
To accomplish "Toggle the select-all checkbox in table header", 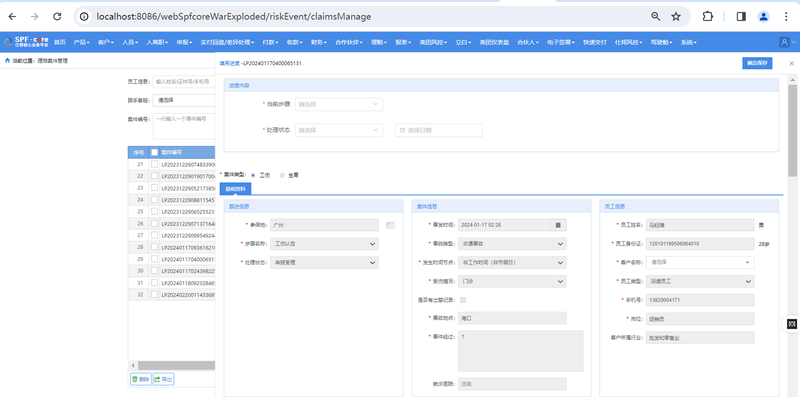I will pyautogui.click(x=154, y=152).
